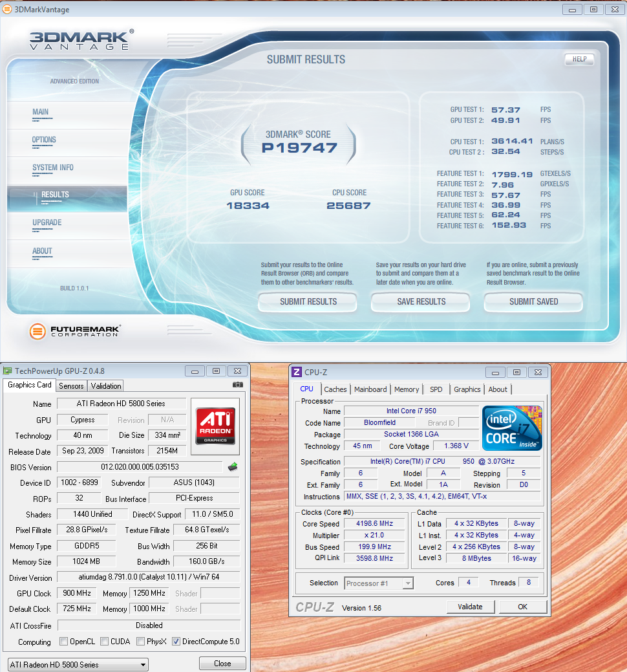Enable the CUDA checkbox in GPU-Z
Screen dimensions: 627x672
104,642
